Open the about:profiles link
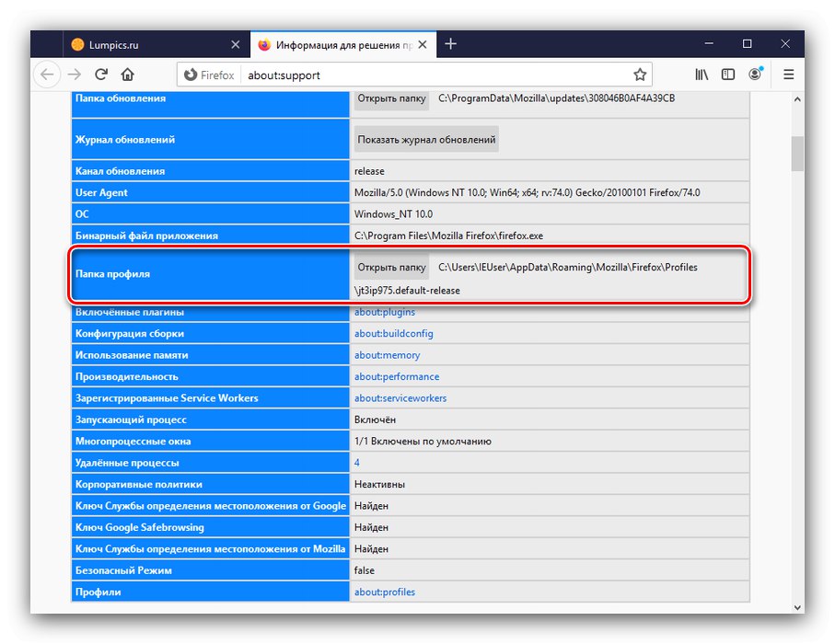Image resolution: width=835 pixels, height=644 pixels. tap(385, 592)
